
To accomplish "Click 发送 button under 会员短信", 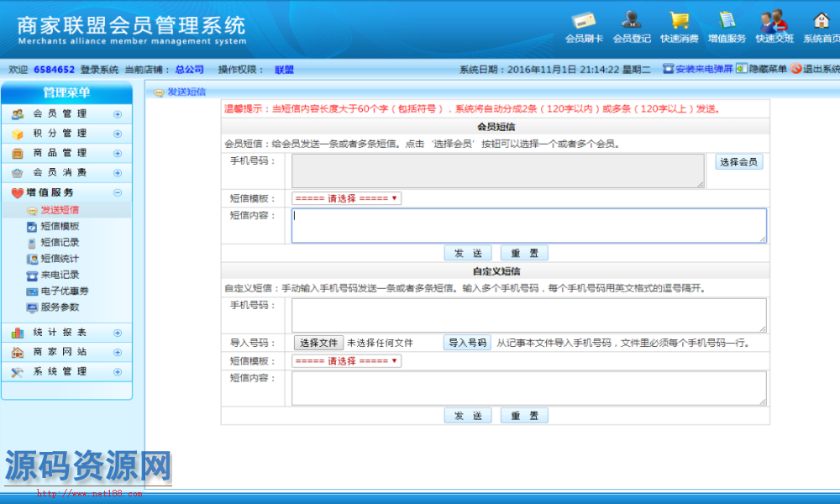I will [468, 253].
